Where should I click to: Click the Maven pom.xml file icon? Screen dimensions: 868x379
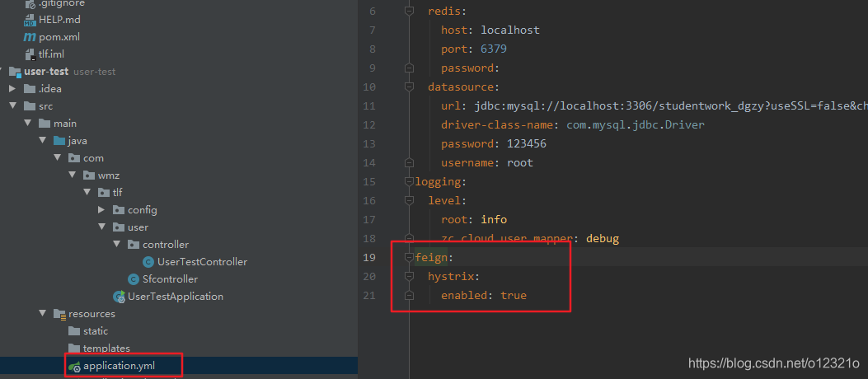30,37
